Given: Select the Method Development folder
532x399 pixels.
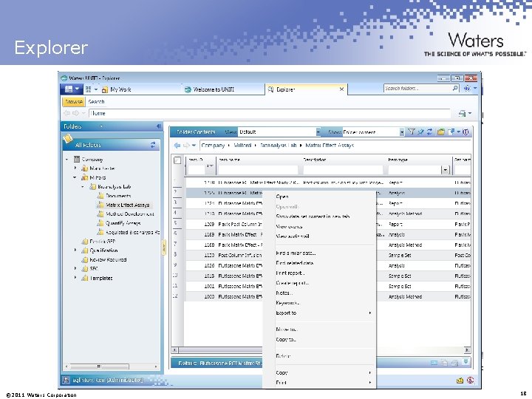Looking at the screenshot, I should coord(130,214).
